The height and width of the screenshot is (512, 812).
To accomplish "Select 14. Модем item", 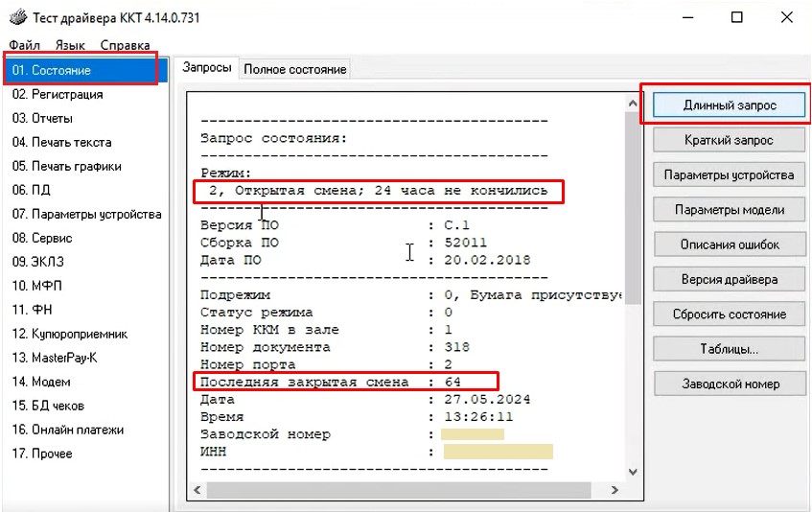I will (41, 382).
